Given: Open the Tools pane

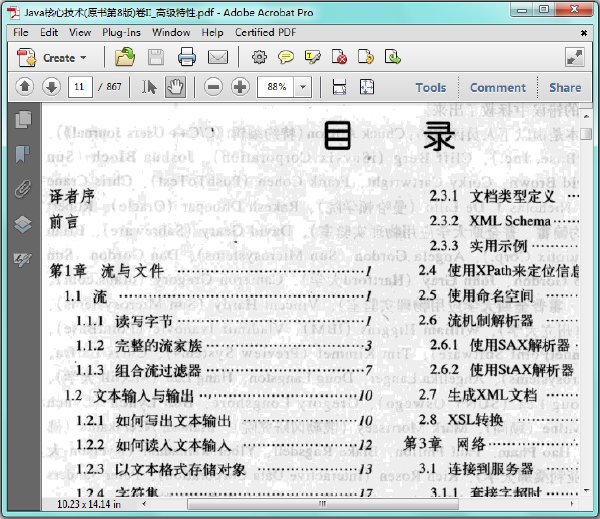Looking at the screenshot, I should pyautogui.click(x=431, y=88).
